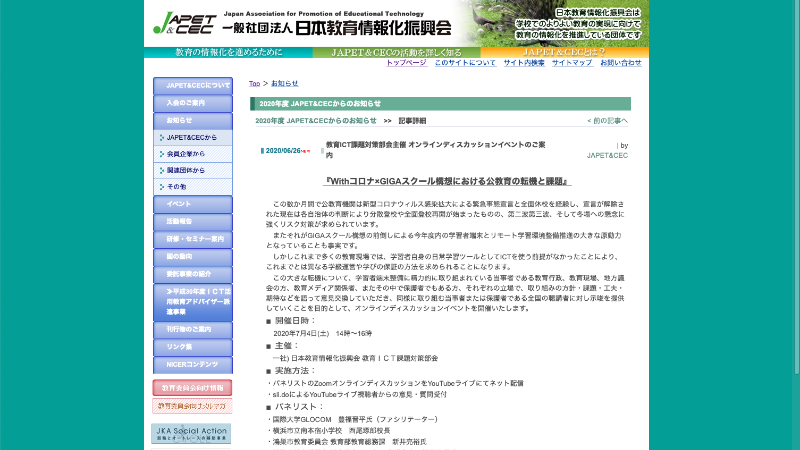
Task: Open the サイトマップ link
Action: pyautogui.click(x=572, y=63)
